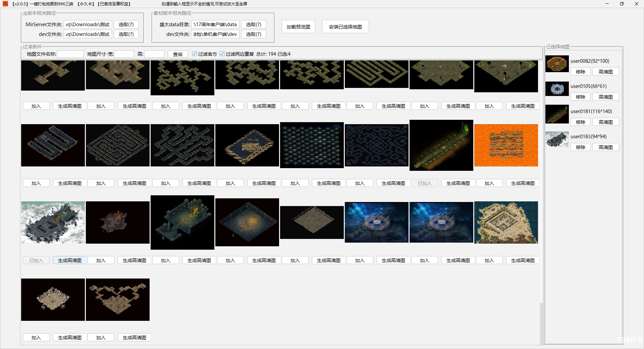Click 安装已选择地图 to install selected maps
The height and width of the screenshot is (349, 644).
coord(345,27)
